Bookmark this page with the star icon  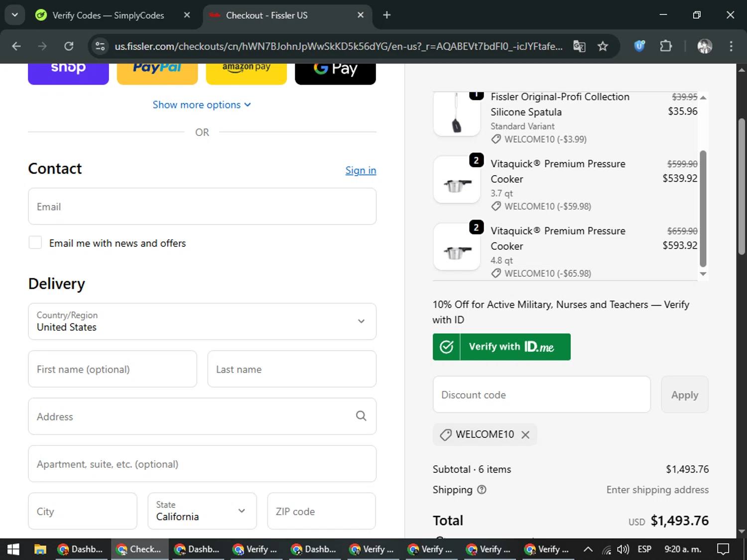(603, 46)
